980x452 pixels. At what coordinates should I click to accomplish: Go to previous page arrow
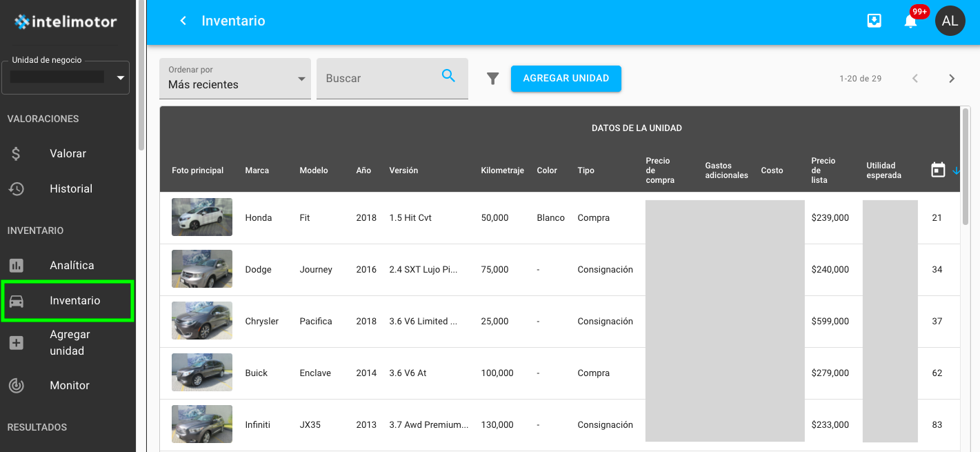click(915, 79)
